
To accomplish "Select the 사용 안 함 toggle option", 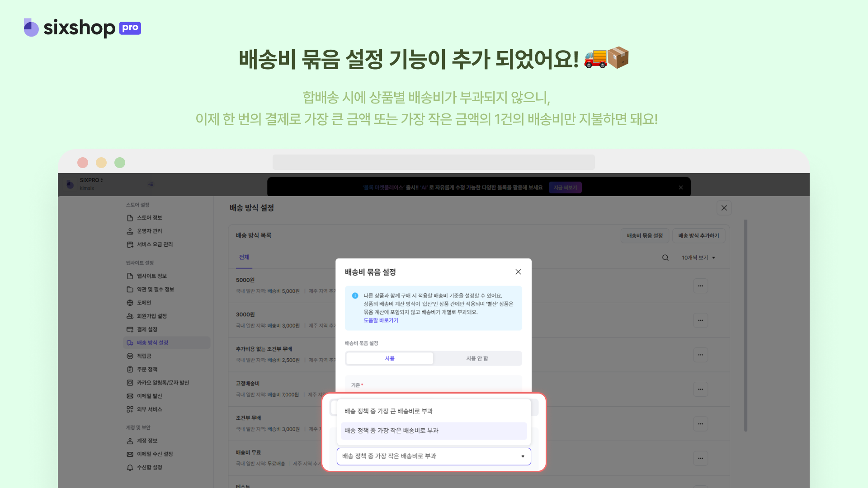I will pyautogui.click(x=477, y=358).
